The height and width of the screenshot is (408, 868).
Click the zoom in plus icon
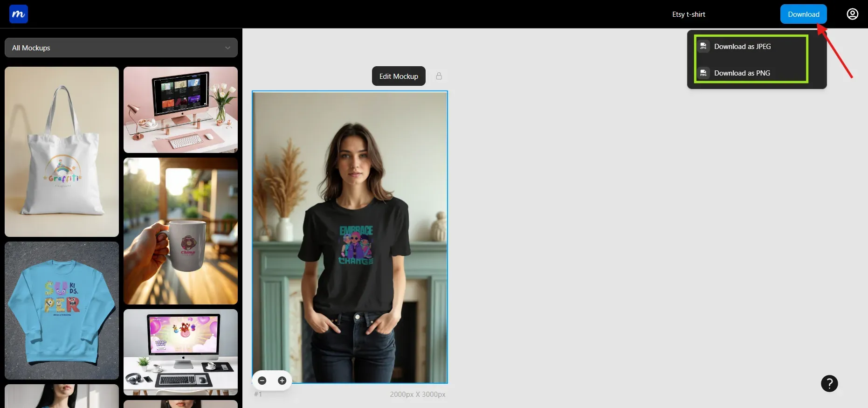click(282, 380)
